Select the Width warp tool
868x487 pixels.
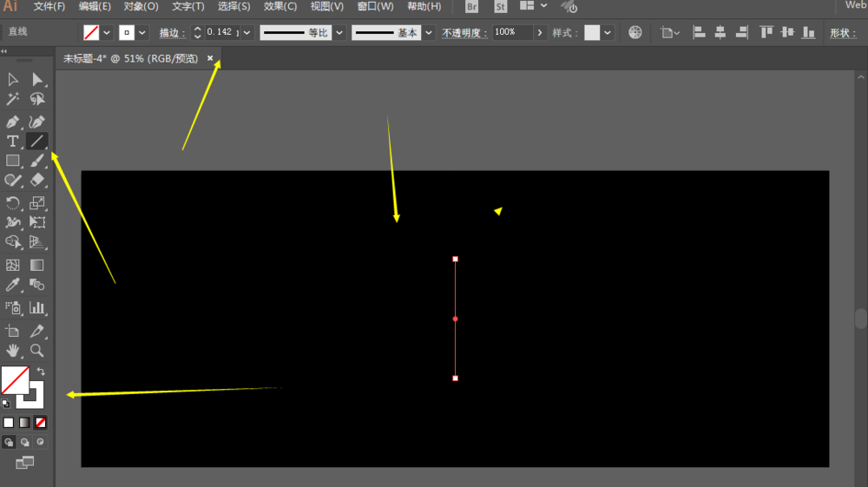pyautogui.click(x=13, y=222)
